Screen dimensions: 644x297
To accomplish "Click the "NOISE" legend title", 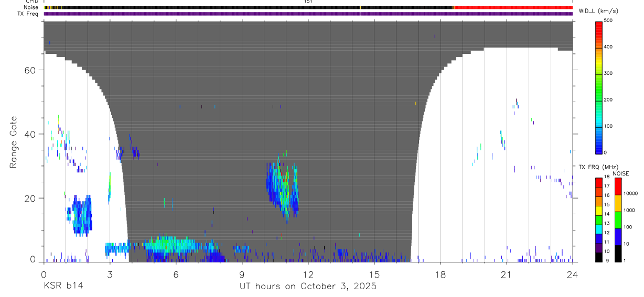I will click(x=621, y=173).
